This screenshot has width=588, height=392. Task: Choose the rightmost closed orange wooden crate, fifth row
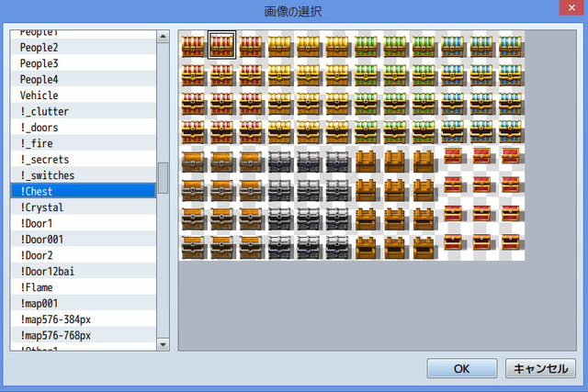424,162
